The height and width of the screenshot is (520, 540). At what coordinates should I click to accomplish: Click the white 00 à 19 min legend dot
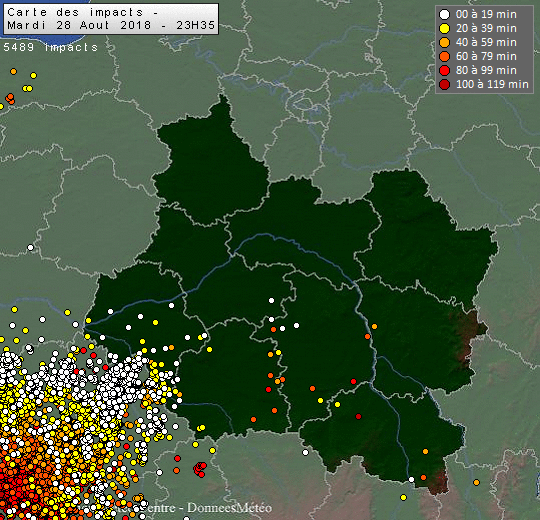[x=445, y=14]
